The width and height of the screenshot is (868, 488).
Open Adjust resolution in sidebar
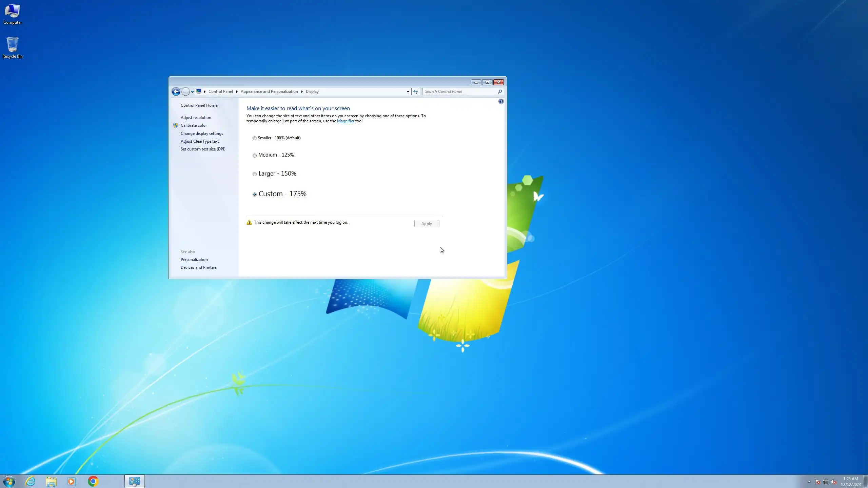(196, 118)
